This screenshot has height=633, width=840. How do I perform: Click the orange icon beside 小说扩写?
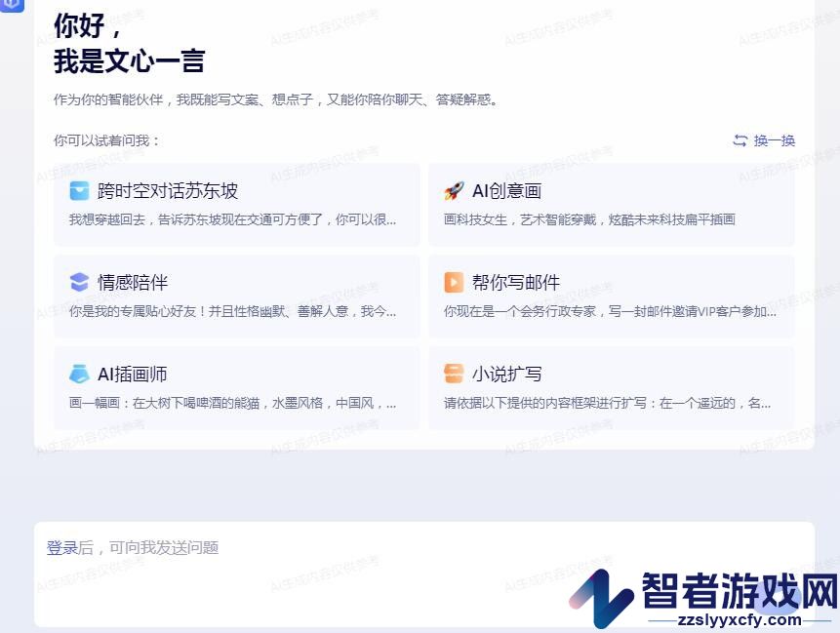click(x=454, y=374)
